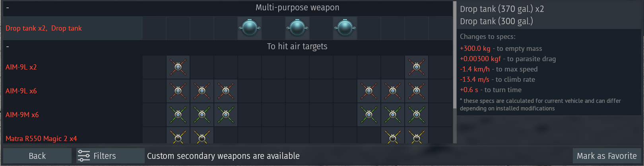Select third AIM-9L x6 missile icon
The width and height of the screenshot is (644, 166).
coord(226,91)
